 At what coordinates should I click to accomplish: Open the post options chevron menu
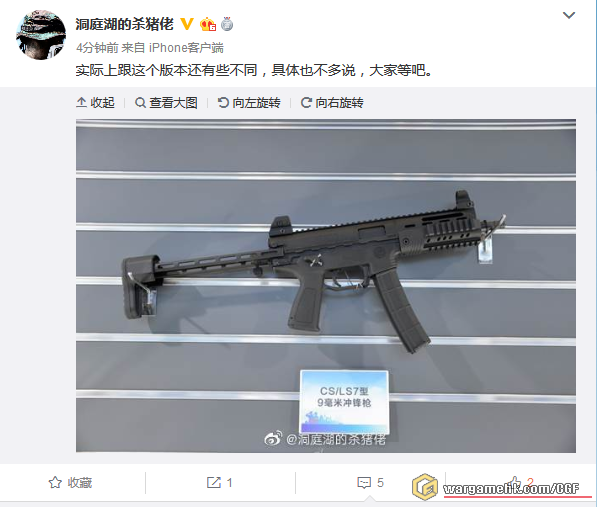[569, 15]
